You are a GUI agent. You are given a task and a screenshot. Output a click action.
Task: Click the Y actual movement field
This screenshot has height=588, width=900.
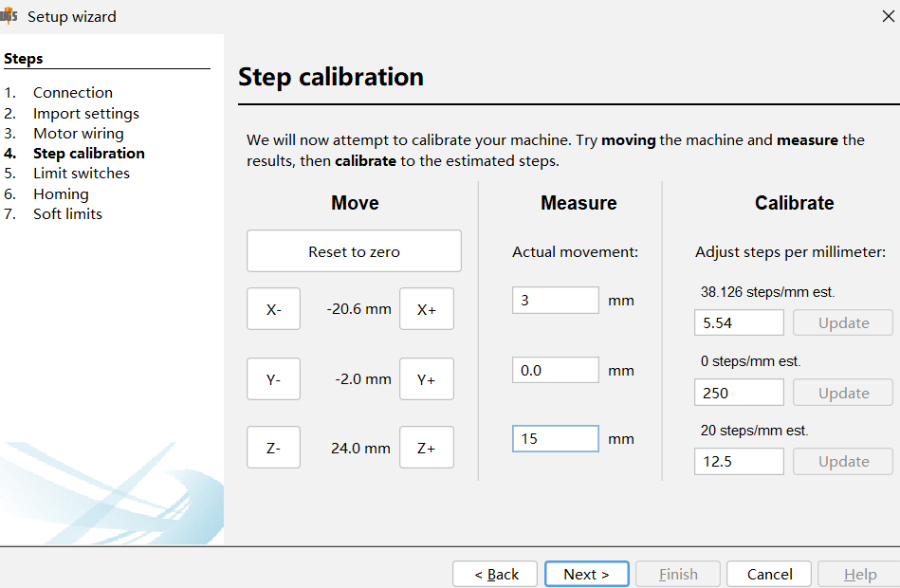pos(556,370)
